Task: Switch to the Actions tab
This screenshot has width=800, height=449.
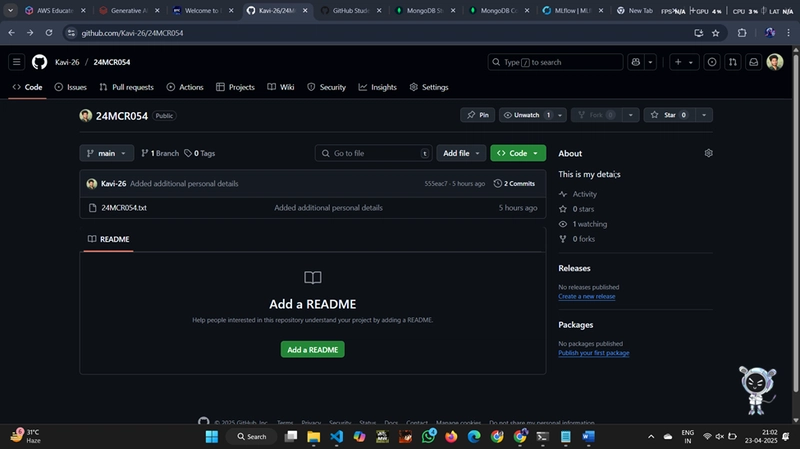Action: click(185, 87)
